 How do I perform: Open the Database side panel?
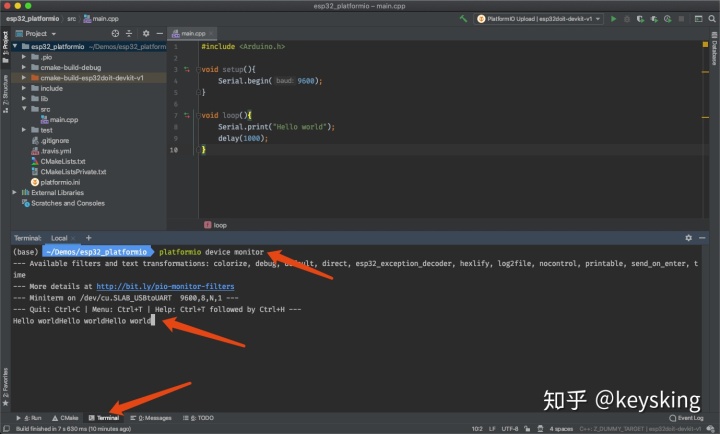[x=714, y=49]
